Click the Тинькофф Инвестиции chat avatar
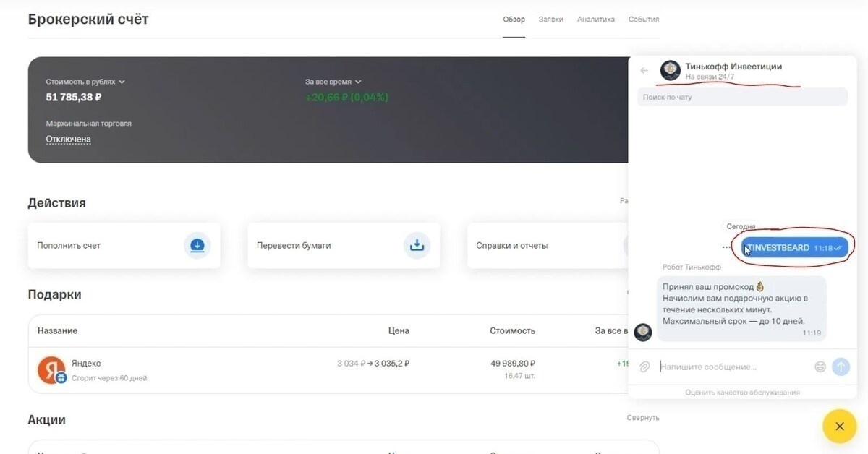 click(671, 71)
